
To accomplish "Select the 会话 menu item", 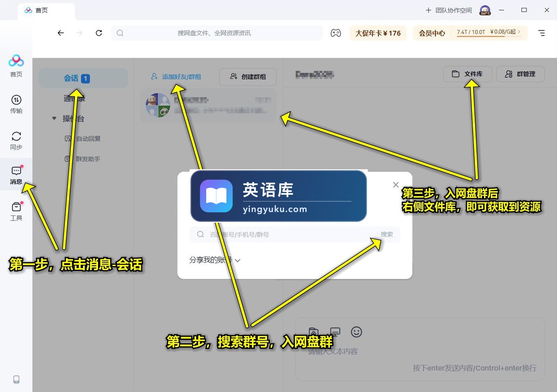I will point(83,78).
